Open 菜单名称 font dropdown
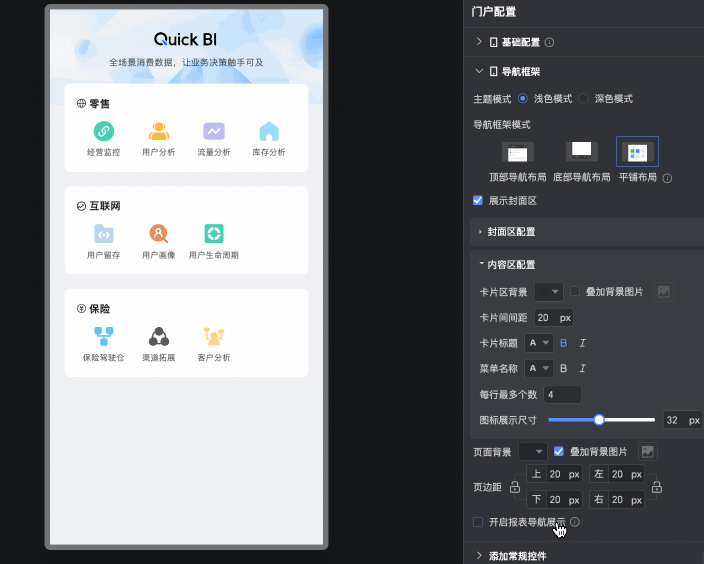Screen dimensions: 704x564 539,369
